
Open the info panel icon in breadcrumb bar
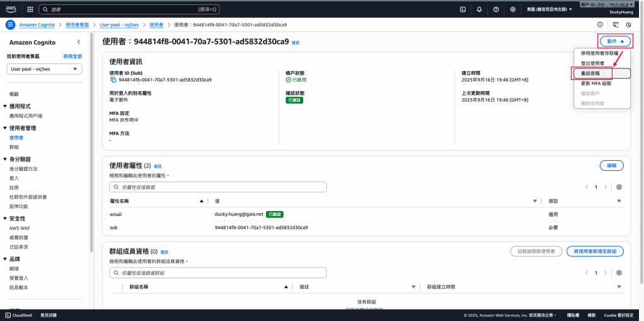599,24
